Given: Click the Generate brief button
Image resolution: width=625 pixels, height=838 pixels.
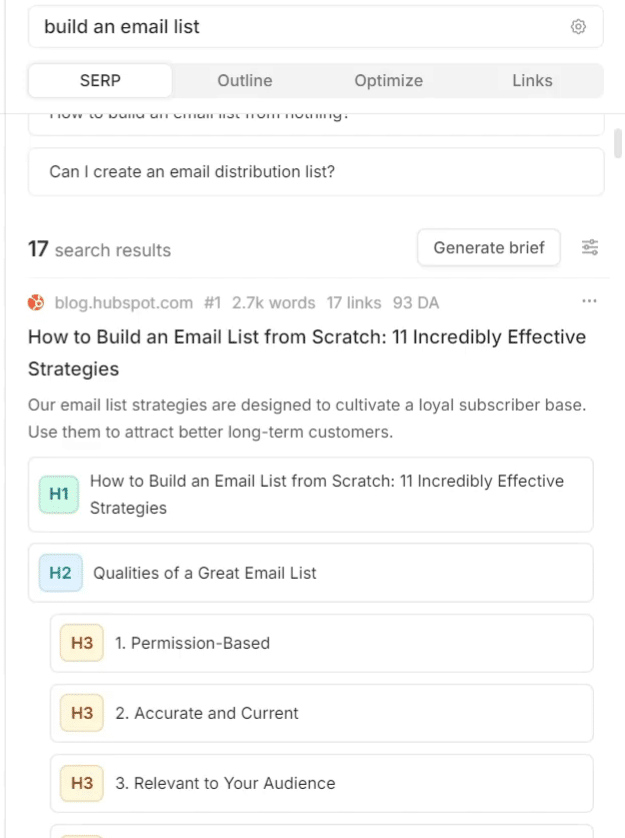Looking at the screenshot, I should pyautogui.click(x=489, y=247).
